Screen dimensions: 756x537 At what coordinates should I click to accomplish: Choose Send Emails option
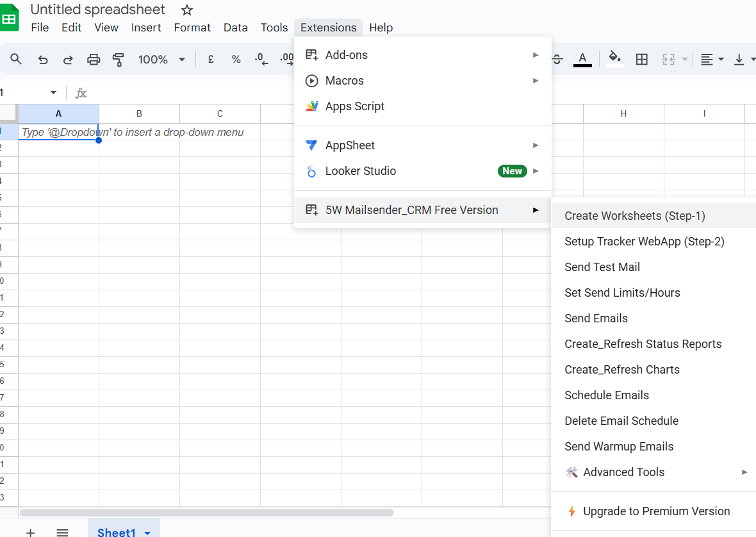point(653,318)
